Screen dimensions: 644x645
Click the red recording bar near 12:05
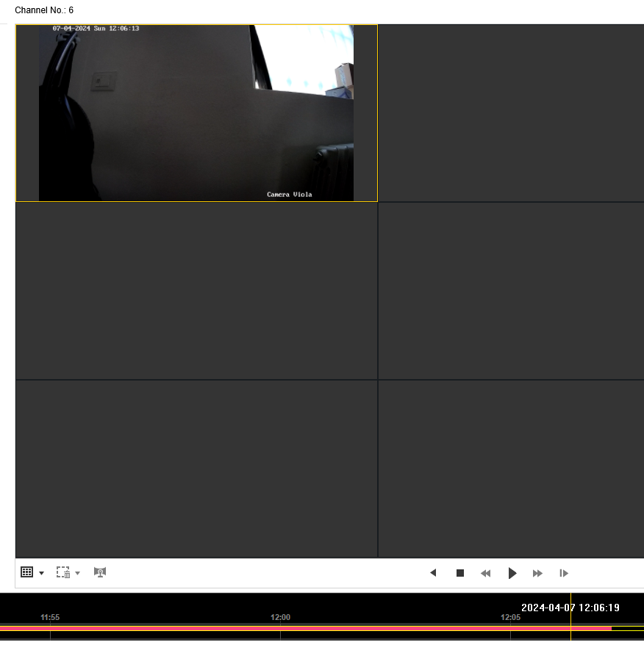(x=510, y=628)
